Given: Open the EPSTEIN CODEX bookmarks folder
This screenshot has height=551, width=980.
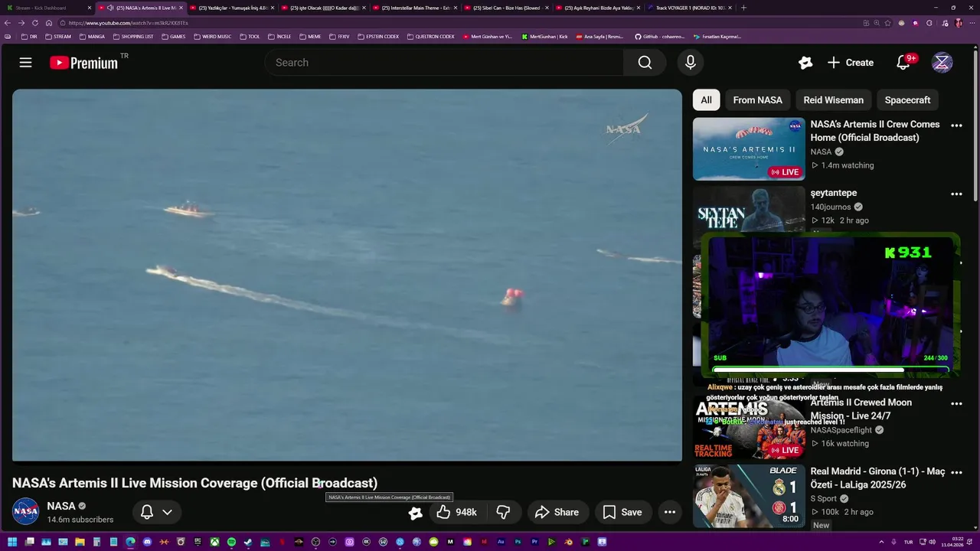Looking at the screenshot, I should click(x=377, y=37).
